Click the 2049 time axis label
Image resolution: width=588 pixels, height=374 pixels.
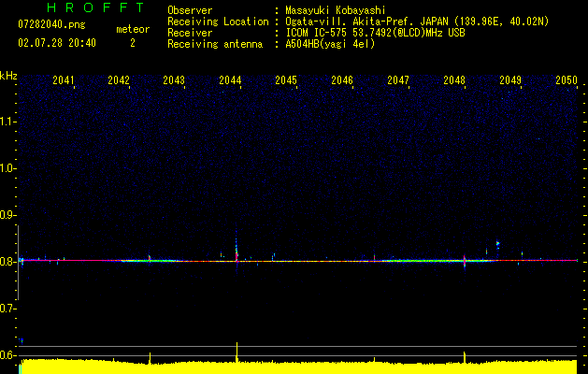click(x=510, y=79)
